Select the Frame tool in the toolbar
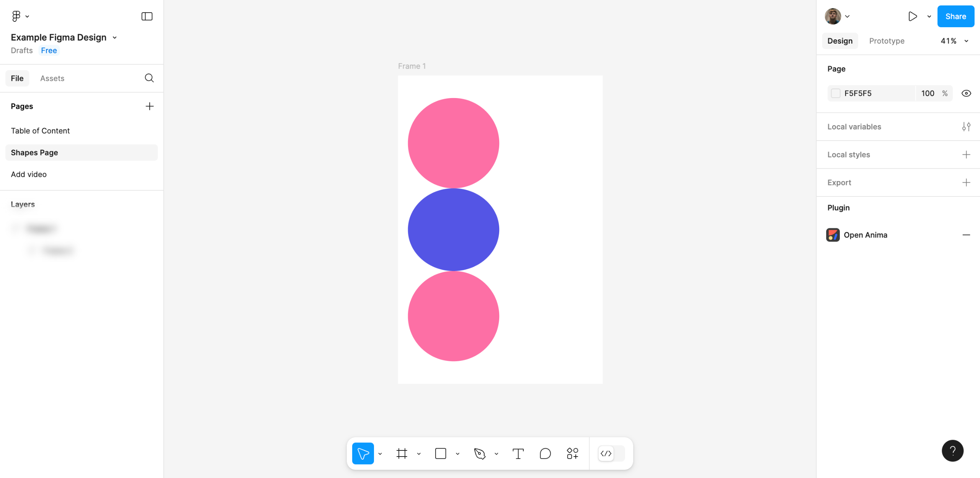980x478 pixels. pyautogui.click(x=402, y=453)
